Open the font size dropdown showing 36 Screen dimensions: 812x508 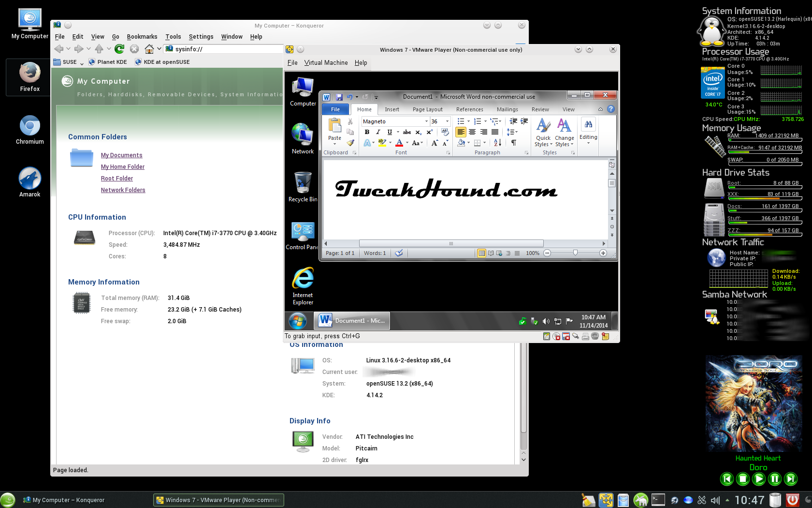click(447, 121)
